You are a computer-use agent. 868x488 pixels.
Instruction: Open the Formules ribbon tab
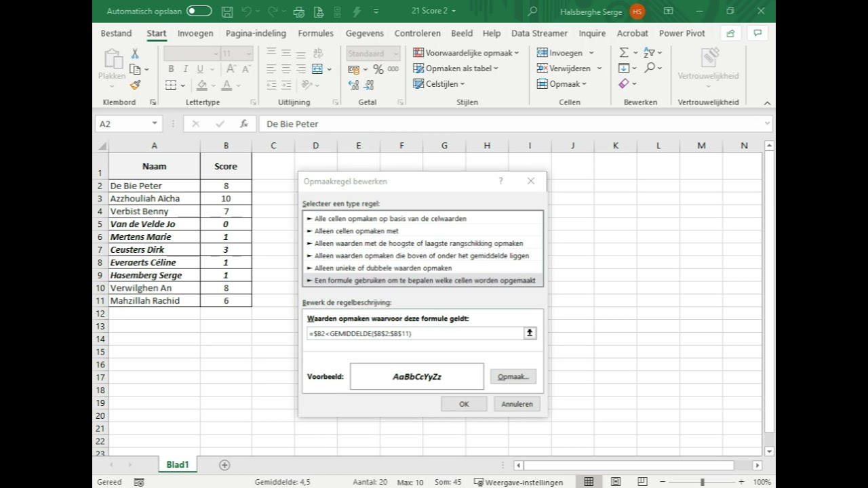315,33
